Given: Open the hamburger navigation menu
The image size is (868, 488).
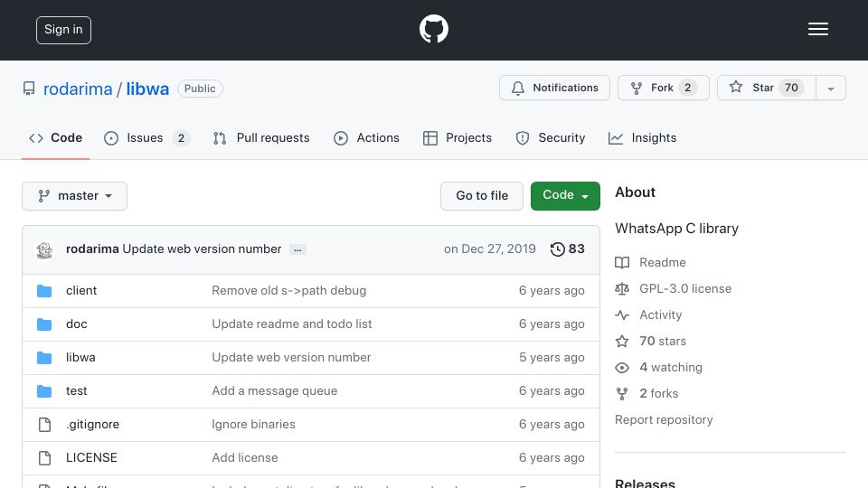Looking at the screenshot, I should [x=817, y=29].
